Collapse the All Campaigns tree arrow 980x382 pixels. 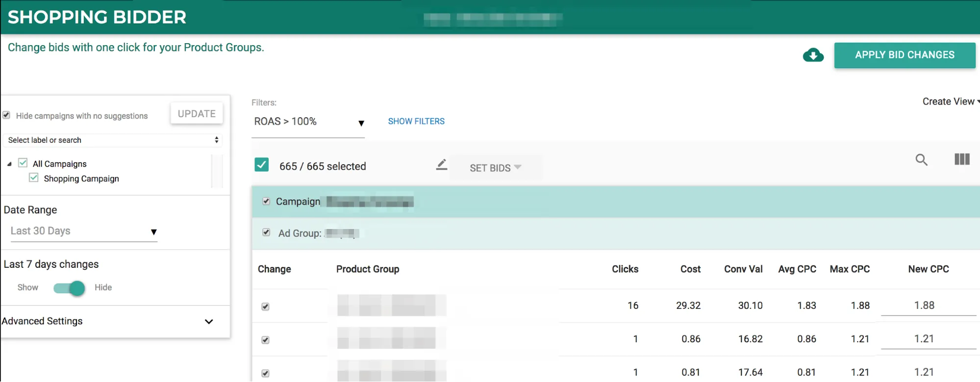(x=9, y=164)
